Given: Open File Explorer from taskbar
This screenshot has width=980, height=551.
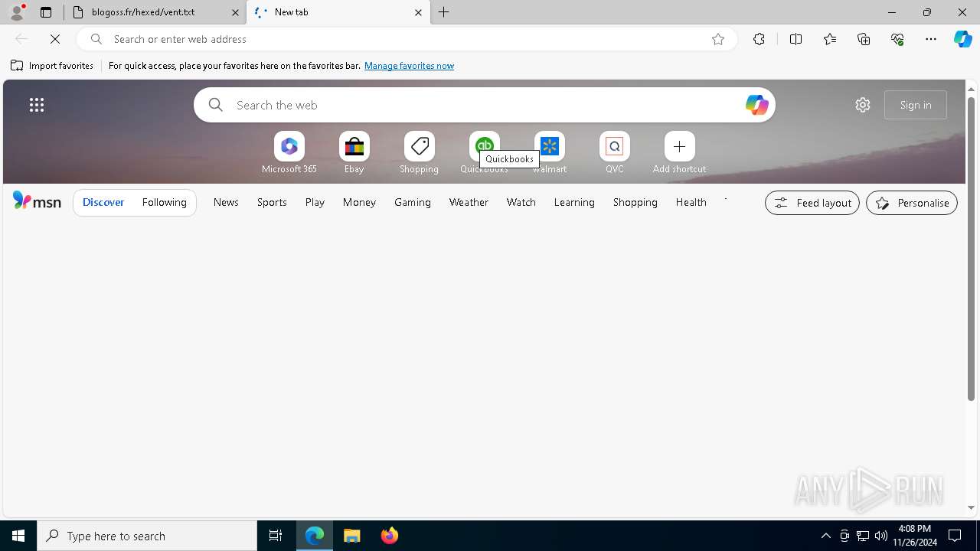Looking at the screenshot, I should tap(352, 536).
